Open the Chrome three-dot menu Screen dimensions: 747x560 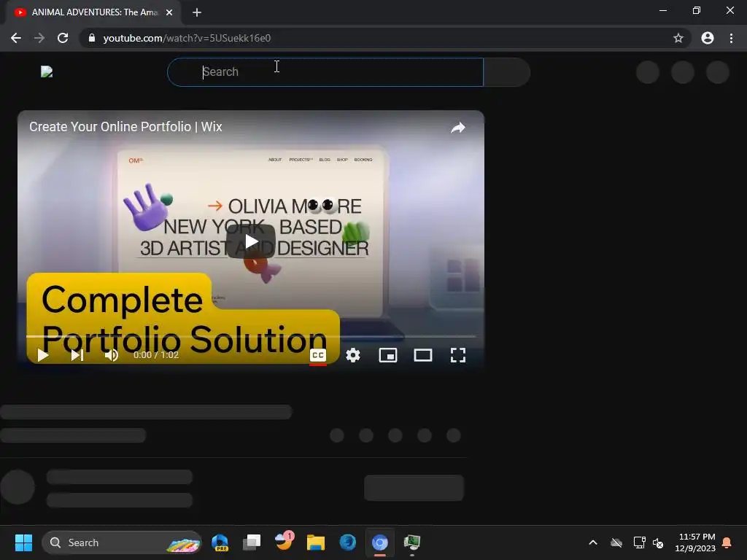[731, 38]
